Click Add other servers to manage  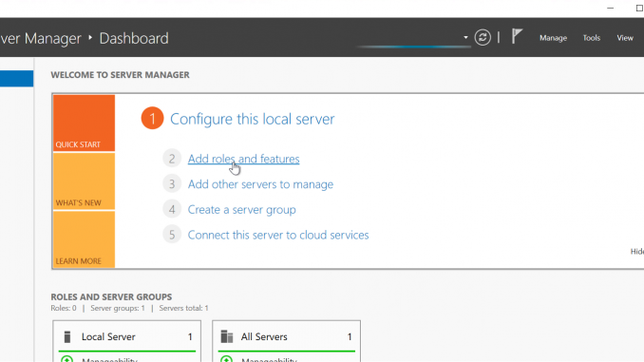[x=260, y=184]
